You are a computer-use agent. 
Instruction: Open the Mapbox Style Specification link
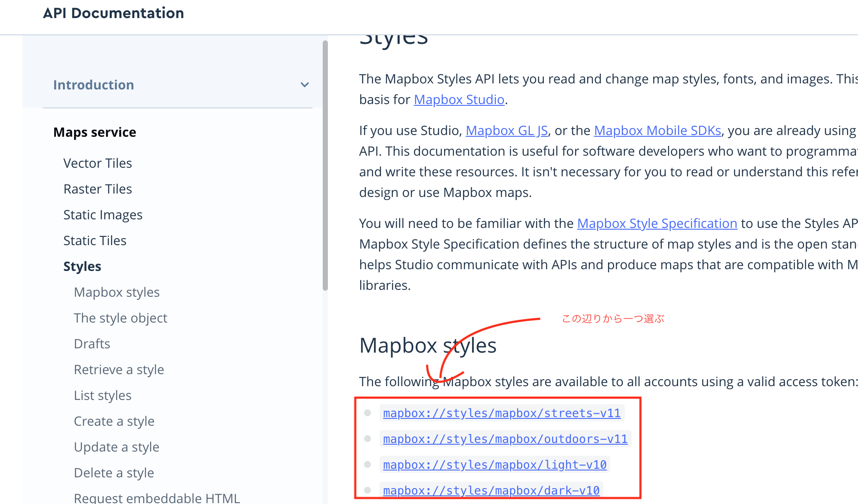657,223
